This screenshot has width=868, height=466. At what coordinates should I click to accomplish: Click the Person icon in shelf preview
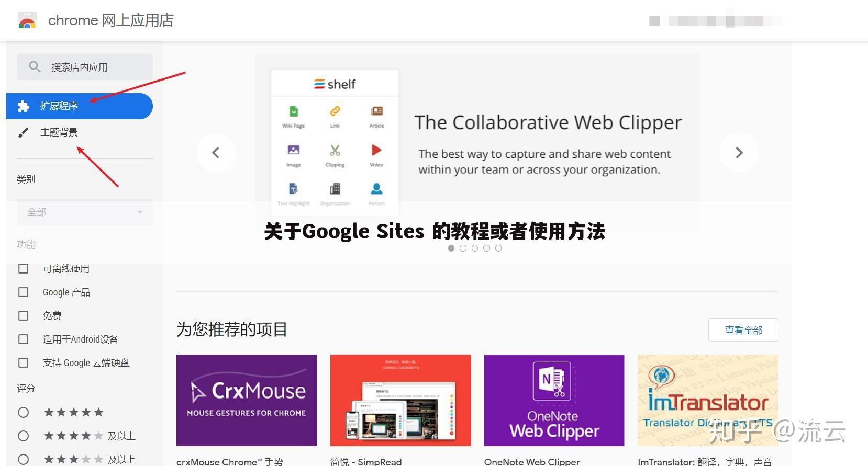376,188
